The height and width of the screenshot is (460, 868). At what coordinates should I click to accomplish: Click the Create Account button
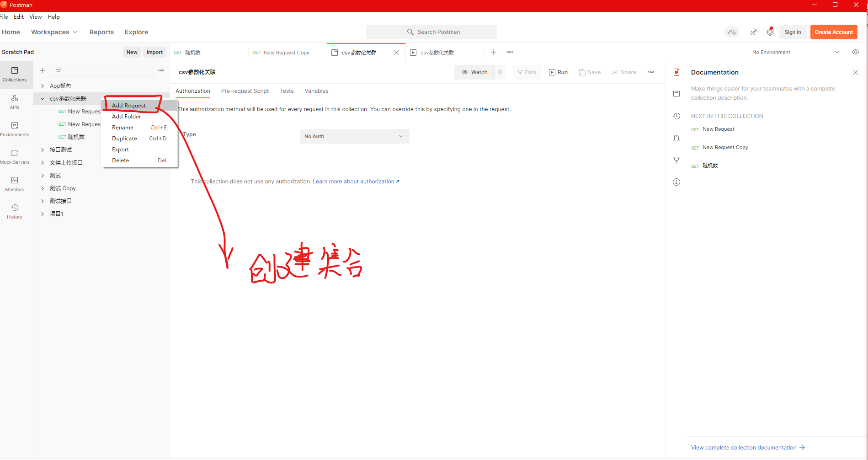coord(833,32)
